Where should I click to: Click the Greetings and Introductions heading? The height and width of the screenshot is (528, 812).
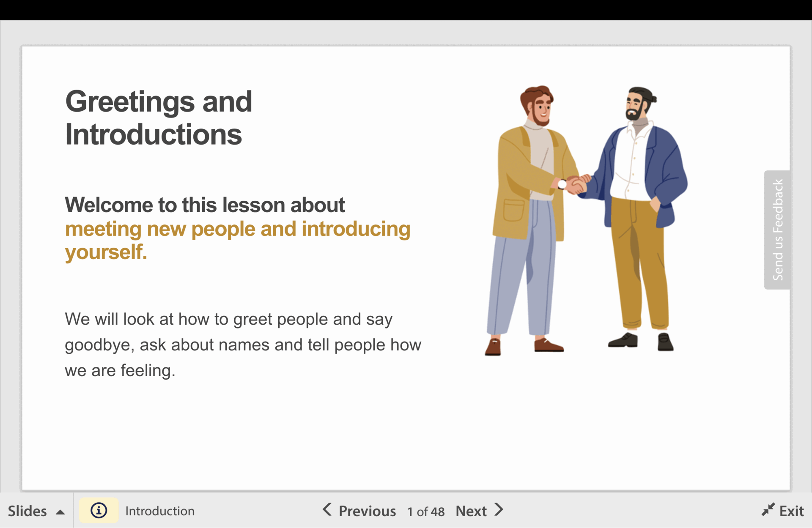point(159,118)
